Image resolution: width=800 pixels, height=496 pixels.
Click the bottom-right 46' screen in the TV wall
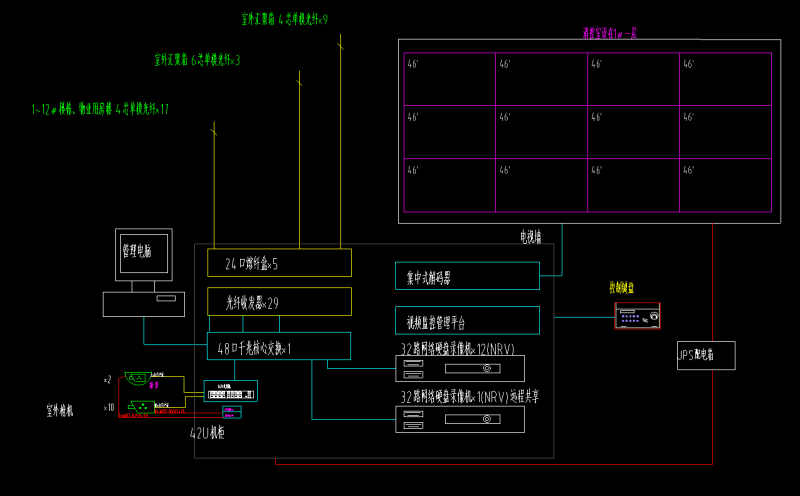[x=725, y=183]
